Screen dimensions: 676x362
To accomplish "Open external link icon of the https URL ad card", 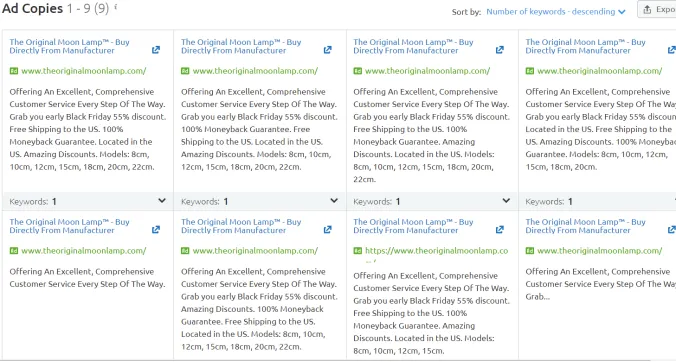I will click(500, 230).
